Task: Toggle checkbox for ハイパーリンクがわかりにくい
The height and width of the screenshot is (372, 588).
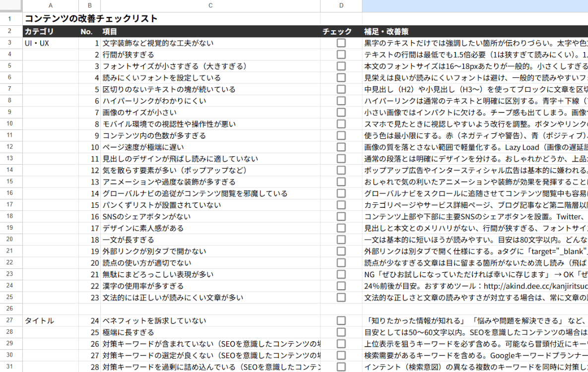Action: (341, 101)
